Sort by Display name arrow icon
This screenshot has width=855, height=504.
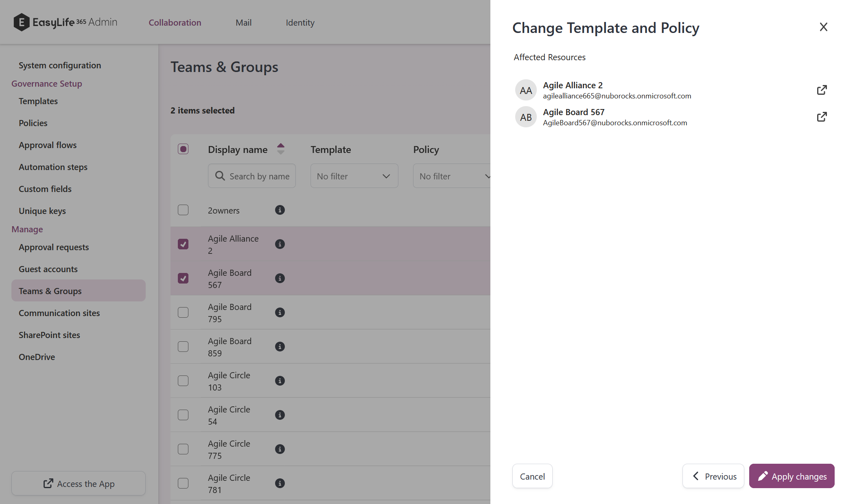(281, 149)
